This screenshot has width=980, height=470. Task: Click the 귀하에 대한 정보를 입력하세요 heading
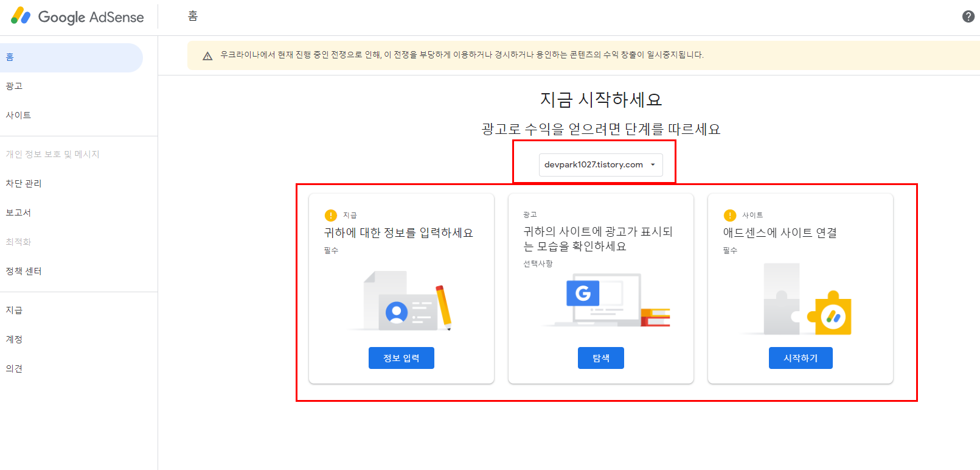398,233
